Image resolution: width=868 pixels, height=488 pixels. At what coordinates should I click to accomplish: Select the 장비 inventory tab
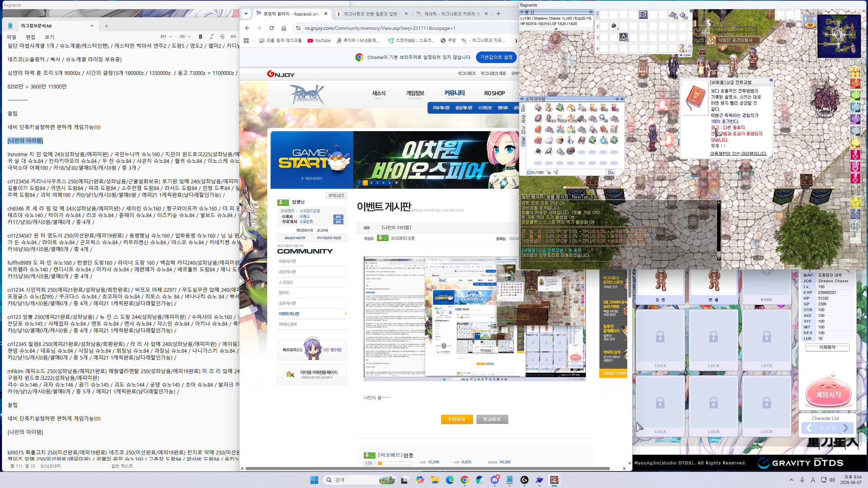click(523, 119)
